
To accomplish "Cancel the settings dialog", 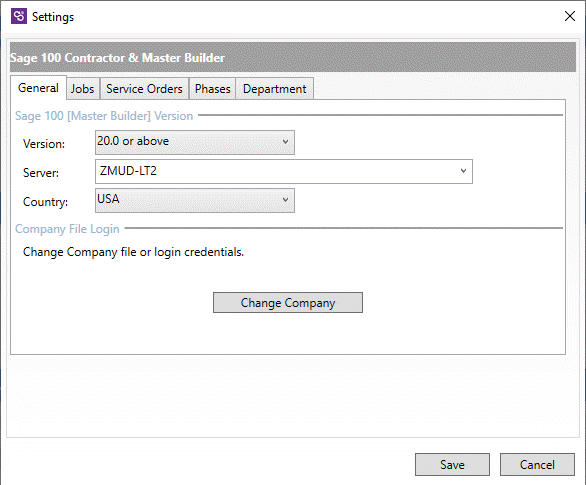I will point(537,464).
